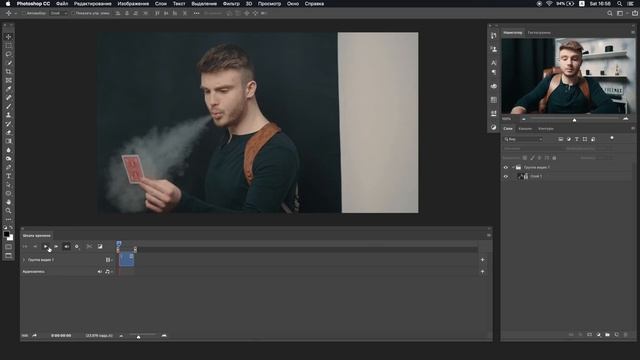Click the Navigator zoom in icon
This screenshot has height=360, width=640.
point(626,119)
